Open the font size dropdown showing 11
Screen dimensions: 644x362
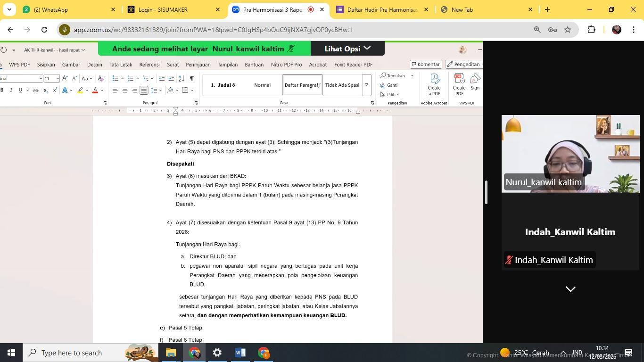pos(58,79)
